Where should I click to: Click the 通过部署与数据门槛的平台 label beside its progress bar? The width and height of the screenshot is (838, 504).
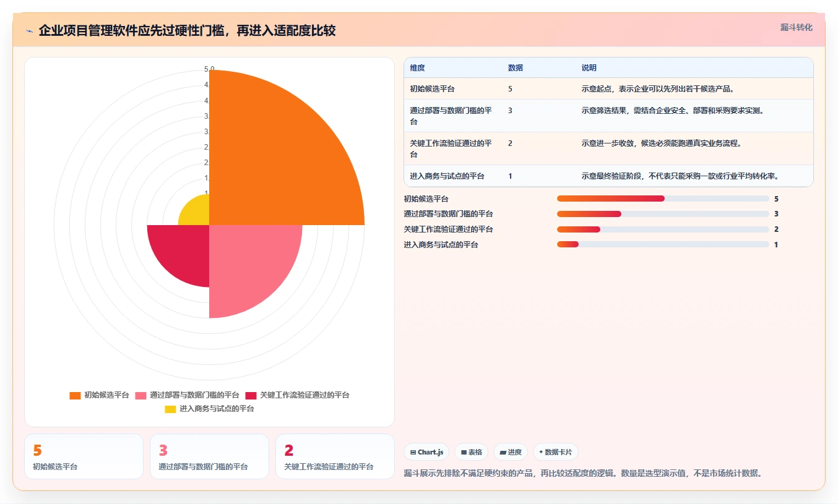point(448,214)
